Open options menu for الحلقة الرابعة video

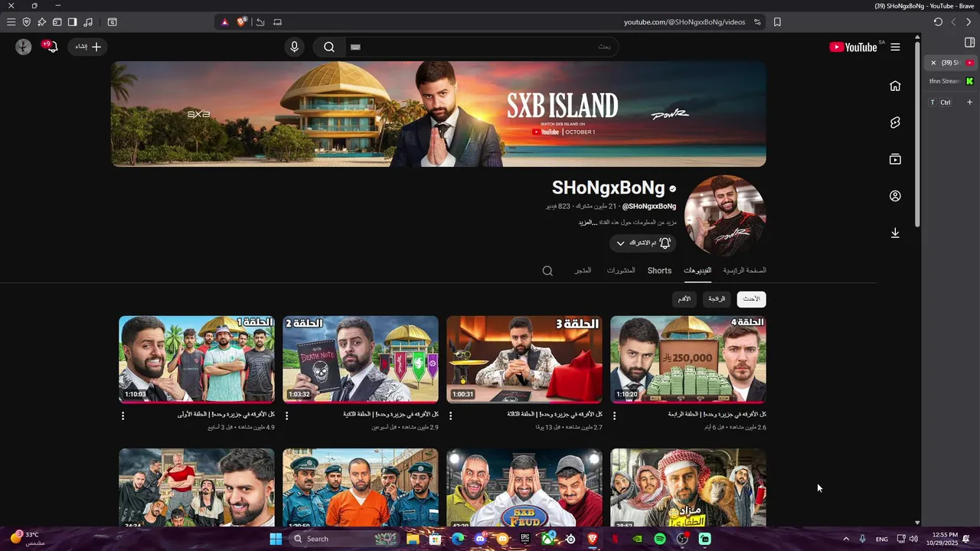614,416
